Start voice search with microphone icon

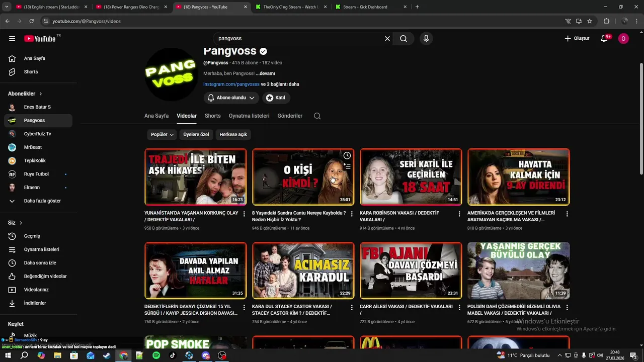click(x=426, y=39)
